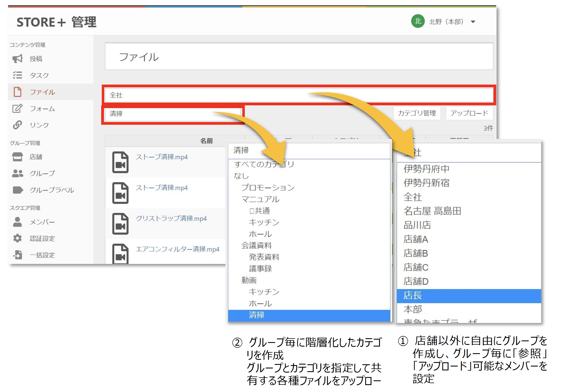Click the import icon for 一括設定
Viewport: 565px width, 392px height.
pos(17,254)
